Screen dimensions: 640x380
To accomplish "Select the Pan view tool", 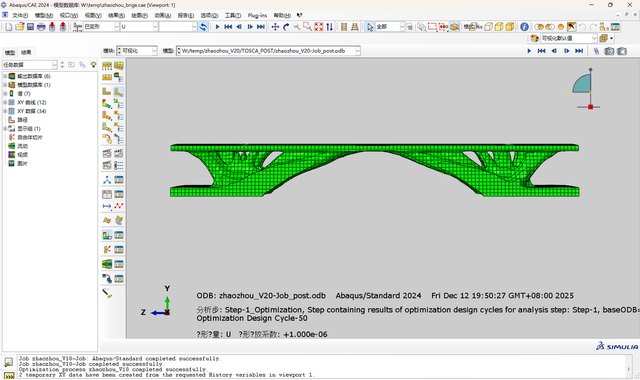I will [x=276, y=27].
